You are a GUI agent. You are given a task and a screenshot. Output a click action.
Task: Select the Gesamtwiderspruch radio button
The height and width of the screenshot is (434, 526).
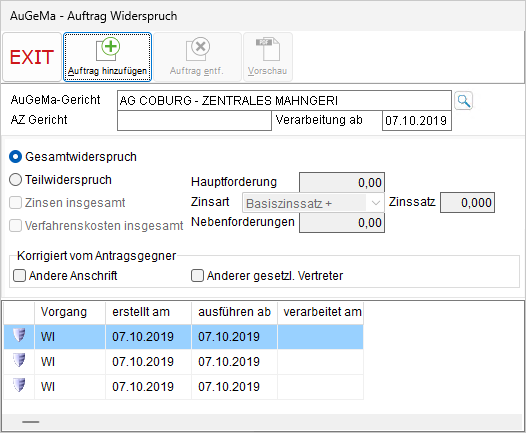tap(15, 157)
